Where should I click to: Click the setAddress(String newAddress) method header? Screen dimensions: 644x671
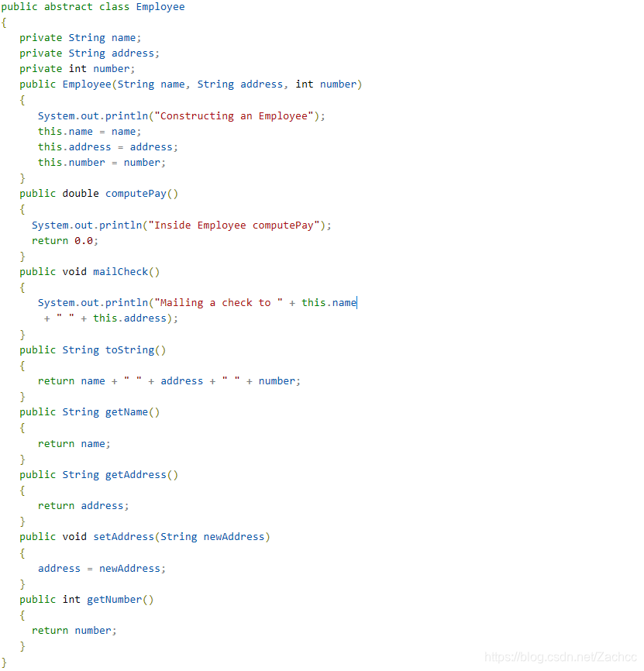click(x=145, y=537)
